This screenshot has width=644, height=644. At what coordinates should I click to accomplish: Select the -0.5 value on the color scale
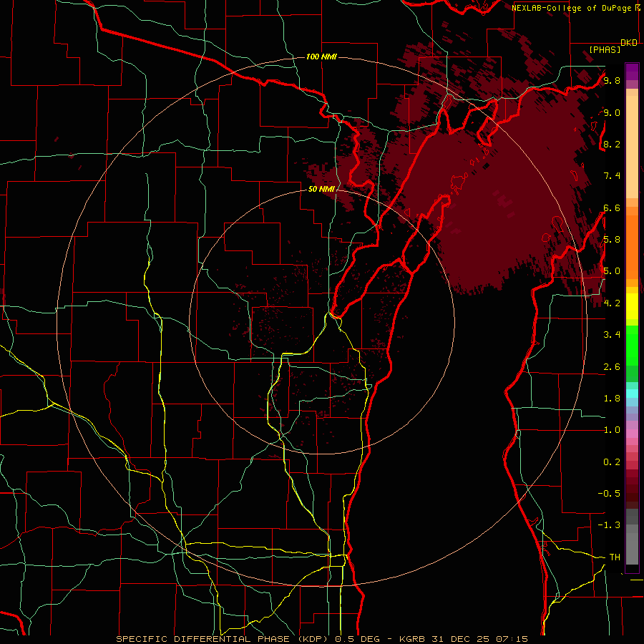pyautogui.click(x=609, y=494)
